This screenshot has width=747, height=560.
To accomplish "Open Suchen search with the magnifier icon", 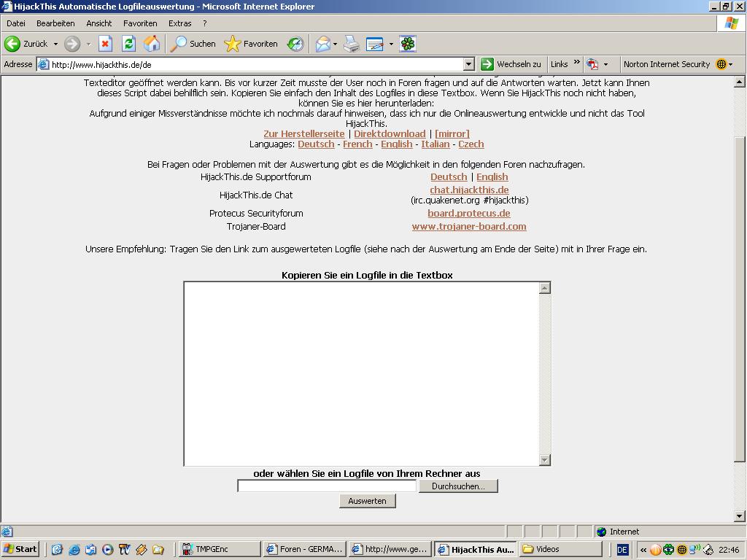I will [x=179, y=44].
